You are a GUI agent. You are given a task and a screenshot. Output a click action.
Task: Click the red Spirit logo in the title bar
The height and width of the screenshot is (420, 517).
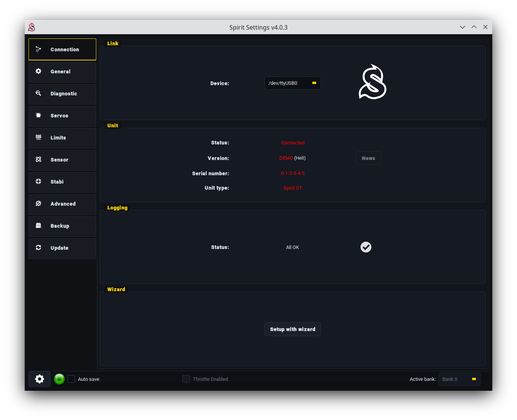pyautogui.click(x=32, y=27)
